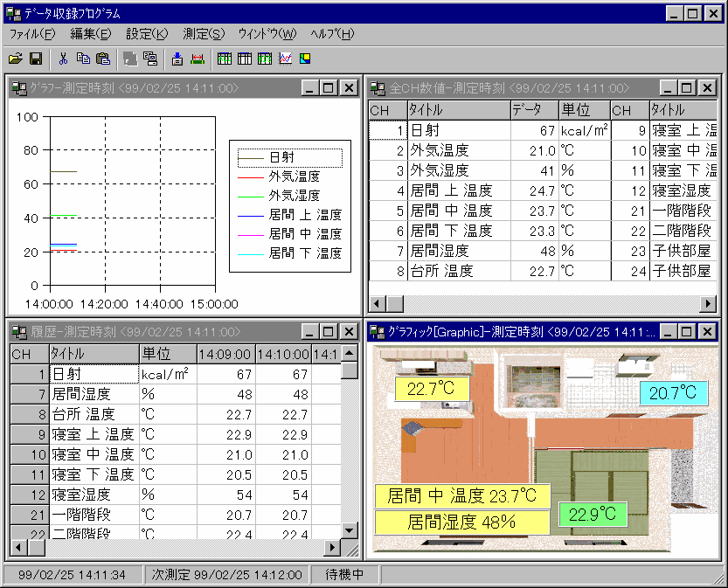Screen dimensions: 728x588
Task: Click scroll-left arrow in 全CH数値 window
Action: 377,304
